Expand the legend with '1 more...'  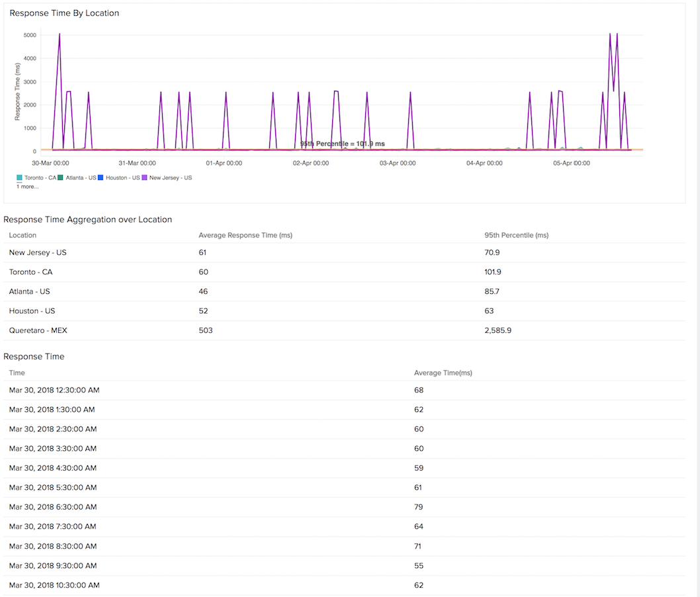pyautogui.click(x=28, y=187)
